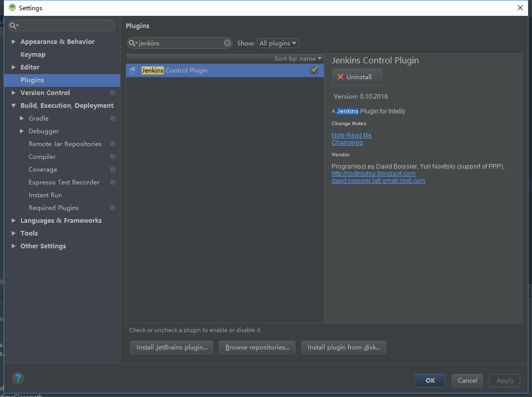Click the Jenkins Control Plugin row icon

(134, 70)
